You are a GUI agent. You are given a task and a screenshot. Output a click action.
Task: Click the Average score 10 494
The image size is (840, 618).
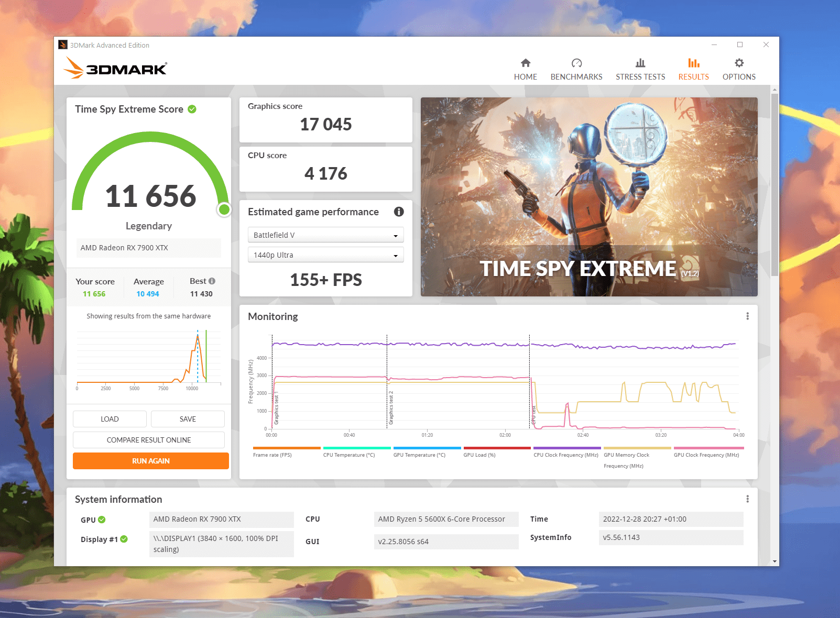[148, 294]
